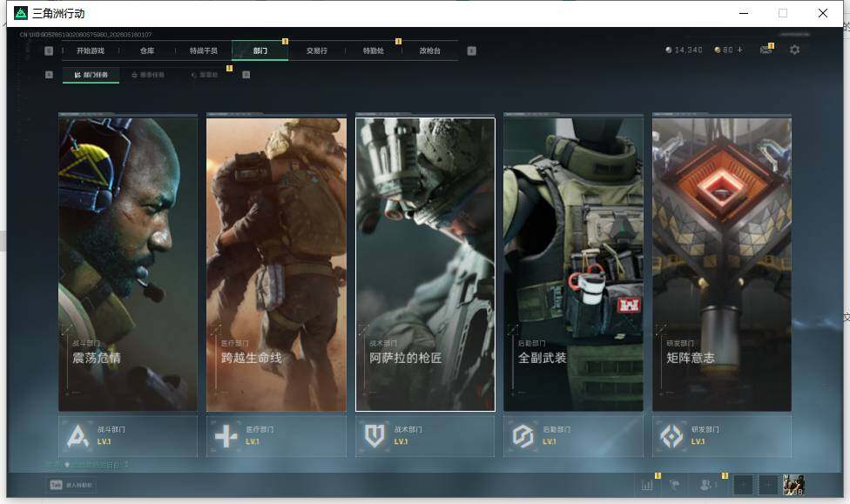Click the 14,340 currency amount
850x504 pixels.
pos(689,50)
